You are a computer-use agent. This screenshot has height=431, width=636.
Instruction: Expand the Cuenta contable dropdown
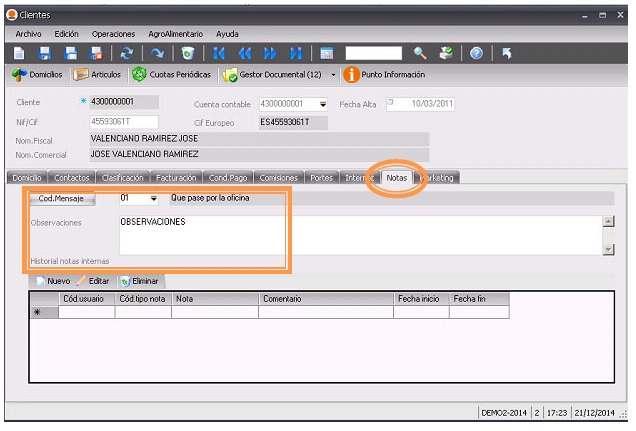click(323, 103)
